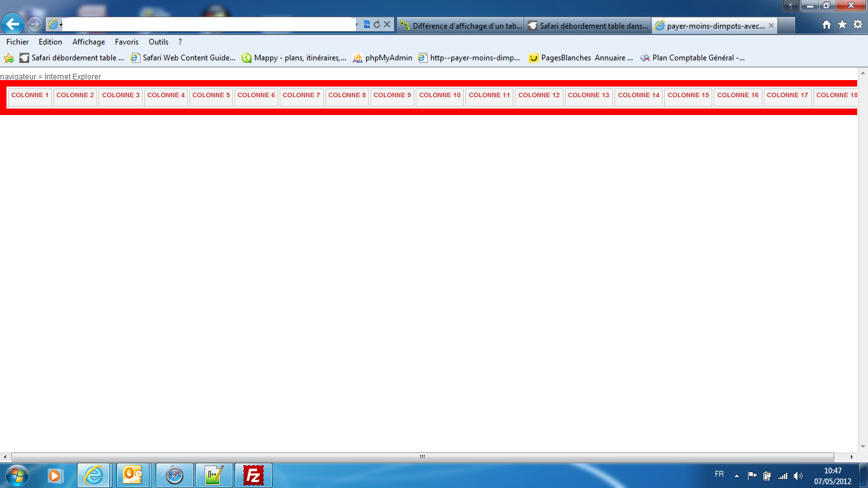
Task: Open the Tools gear icon
Action: 857,25
